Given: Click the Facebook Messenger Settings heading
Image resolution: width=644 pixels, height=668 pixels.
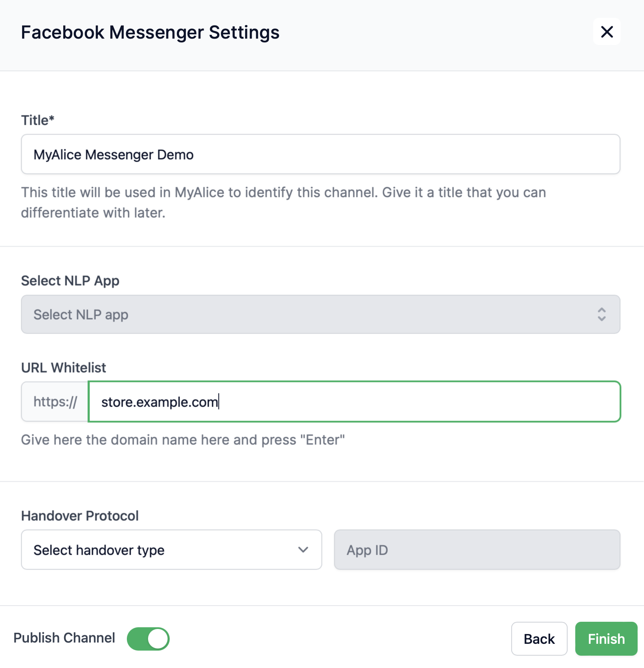Looking at the screenshot, I should tap(150, 33).
